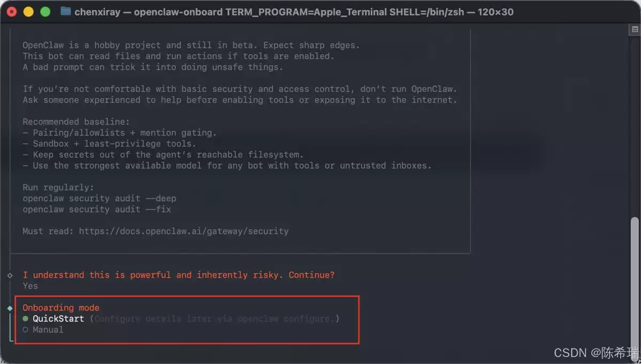This screenshot has height=364, width=641.
Task: Click the "Onboarding mode" prompt heading
Action: 61,308
